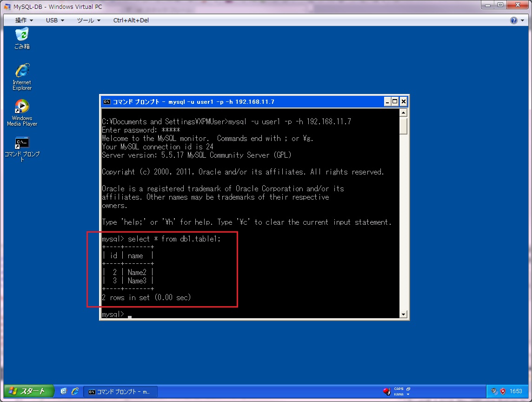Send Ctrl+Alt+Del to the virtual machine

pos(131,20)
